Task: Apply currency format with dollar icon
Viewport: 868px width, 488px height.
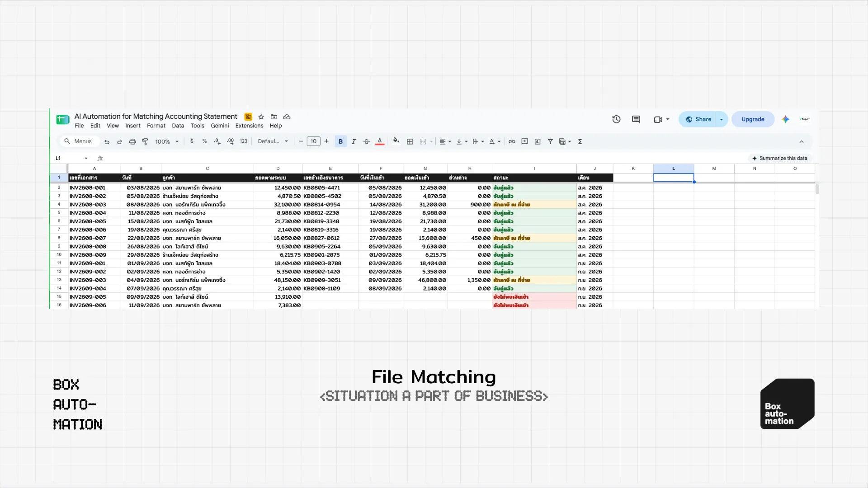Action: pyautogui.click(x=192, y=141)
